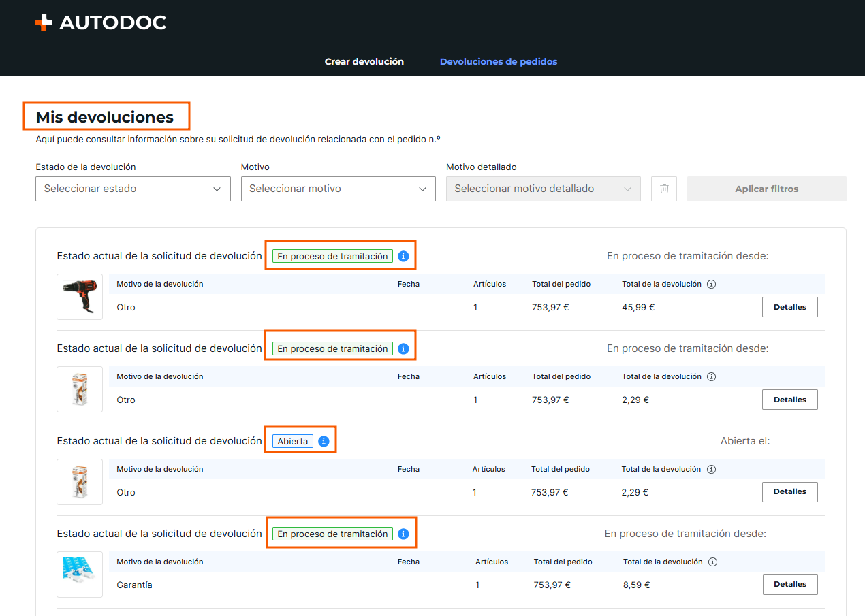Open Detalles for the 45,99 € drill return
The image size is (865, 616).
pos(790,307)
